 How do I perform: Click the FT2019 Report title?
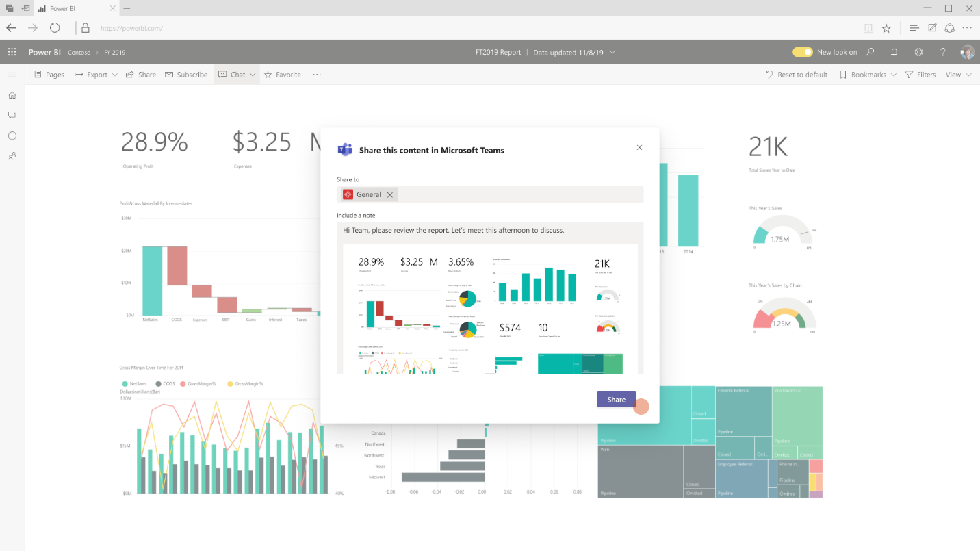click(498, 52)
